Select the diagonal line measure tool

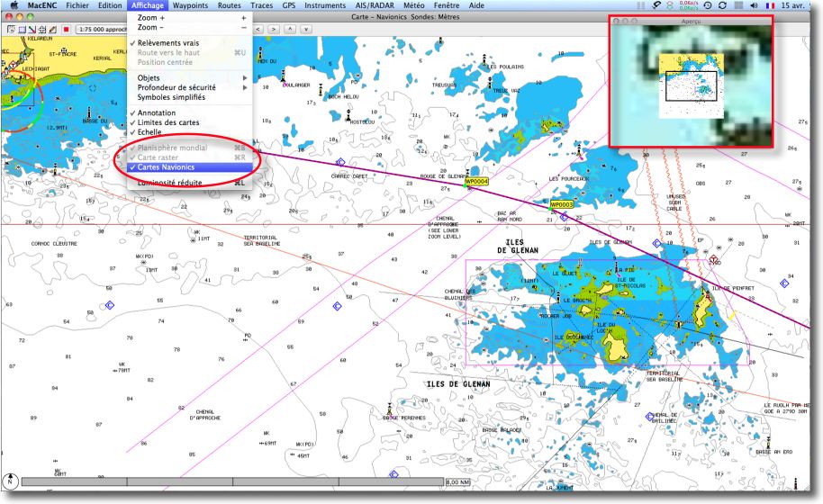(x=32, y=30)
